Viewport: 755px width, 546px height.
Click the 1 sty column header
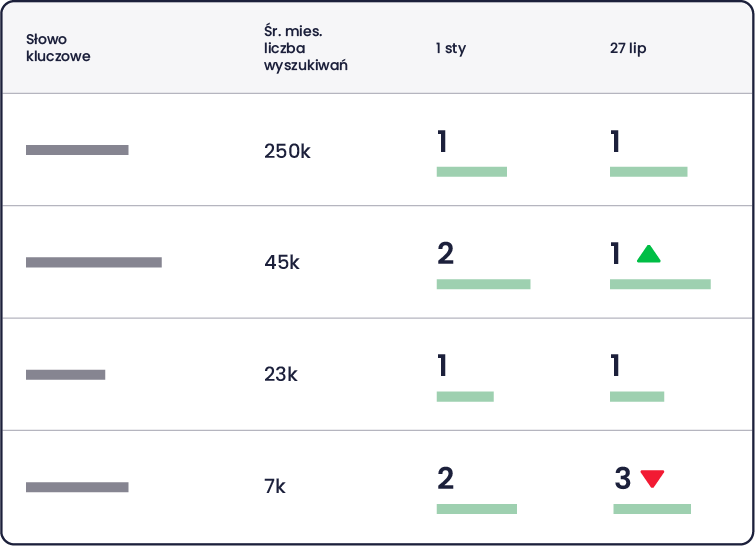451,48
